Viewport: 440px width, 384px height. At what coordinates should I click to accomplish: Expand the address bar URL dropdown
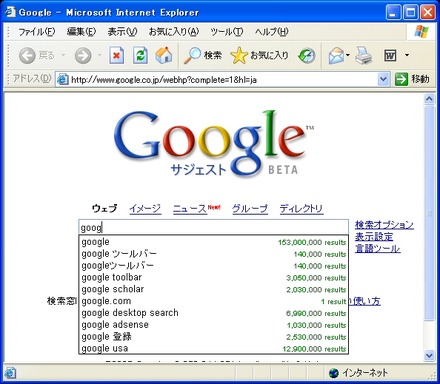pyautogui.click(x=383, y=79)
